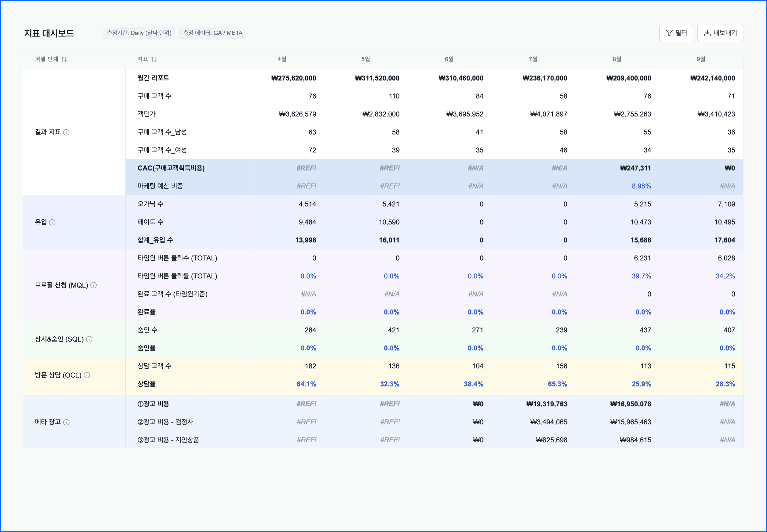Click info icon next to 방문 상담 (OCL)

(87, 375)
